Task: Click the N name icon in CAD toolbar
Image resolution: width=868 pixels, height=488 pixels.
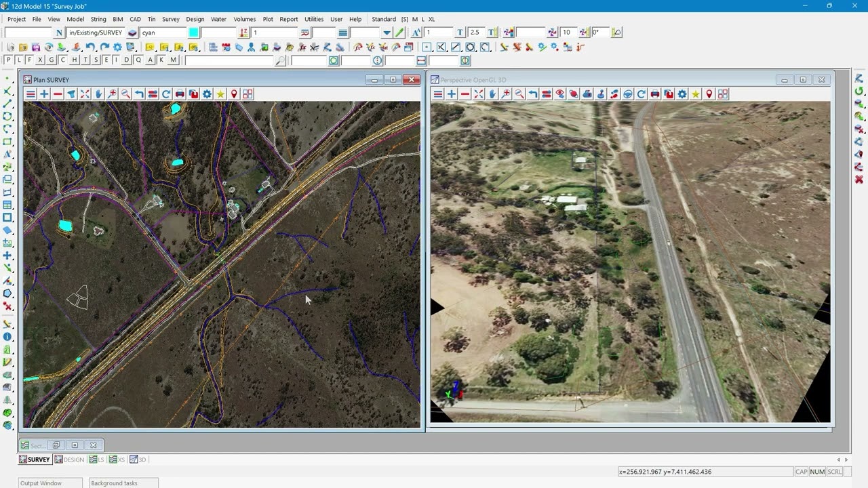Action: click(60, 33)
